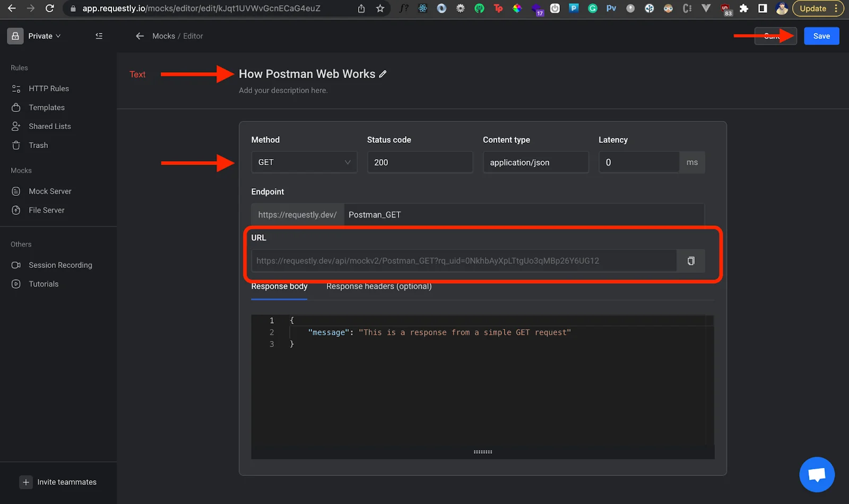This screenshot has width=849, height=504.
Task: Click the mock URL text field
Action: (464, 261)
